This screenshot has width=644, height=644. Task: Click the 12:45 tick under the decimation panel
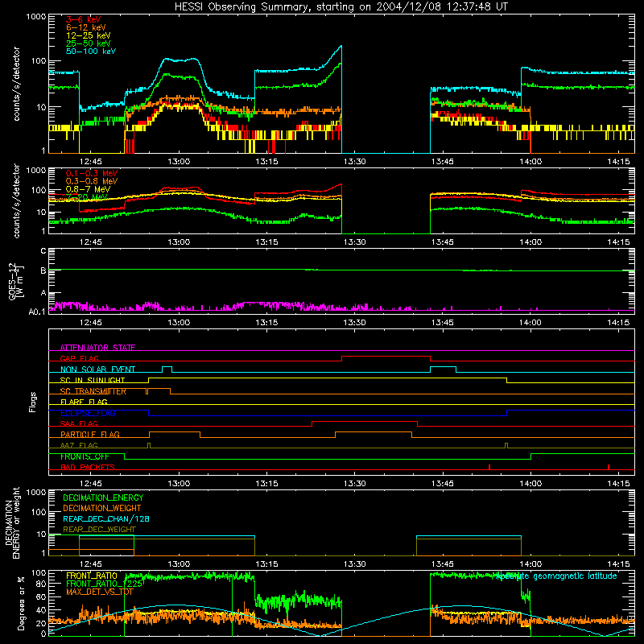click(x=91, y=564)
